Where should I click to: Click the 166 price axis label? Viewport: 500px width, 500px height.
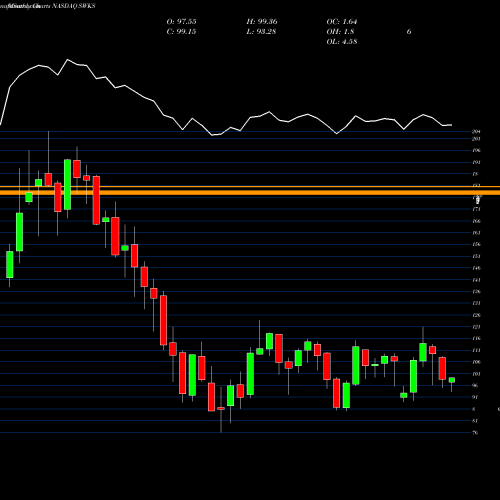476,221
